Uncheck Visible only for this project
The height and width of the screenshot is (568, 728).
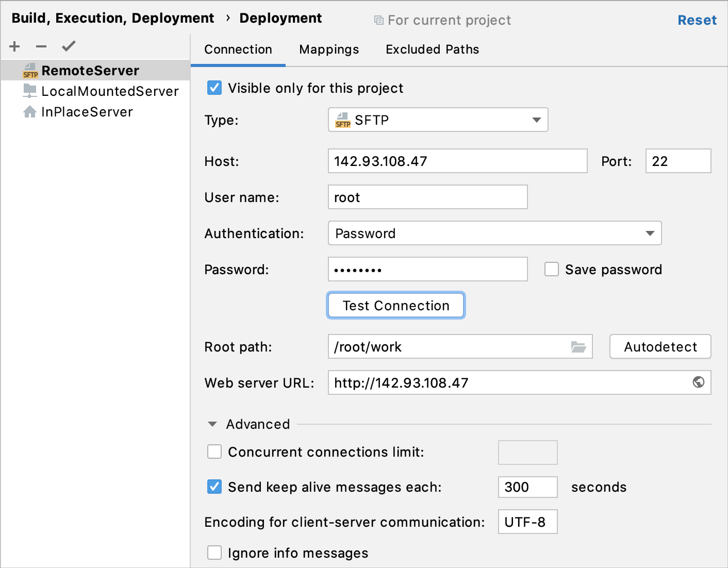tap(214, 88)
